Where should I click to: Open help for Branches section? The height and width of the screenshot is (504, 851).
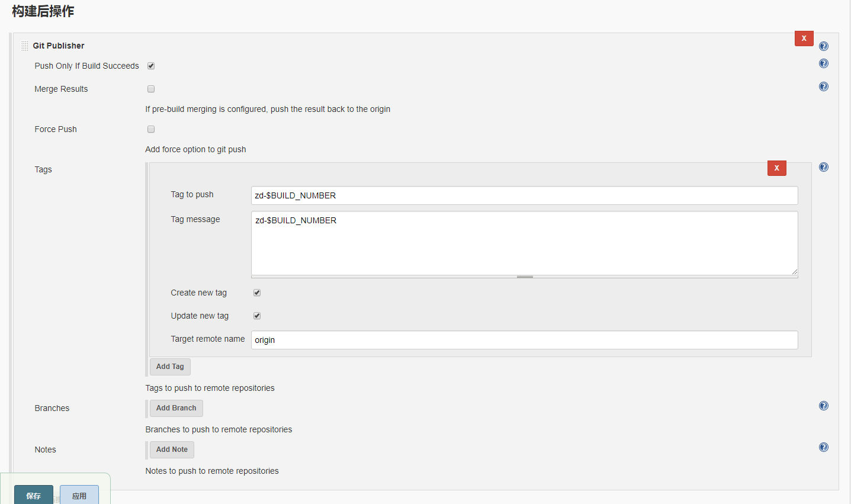(x=823, y=406)
